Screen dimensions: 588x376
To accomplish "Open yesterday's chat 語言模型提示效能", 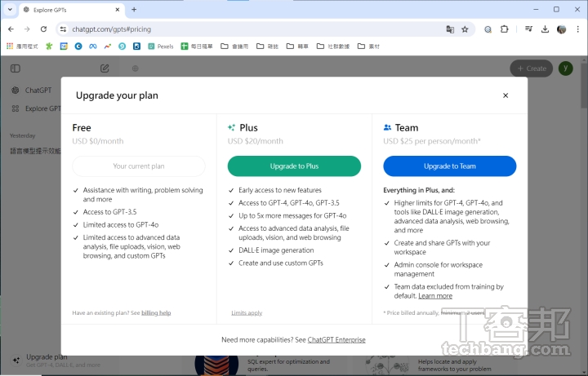I will click(x=35, y=151).
